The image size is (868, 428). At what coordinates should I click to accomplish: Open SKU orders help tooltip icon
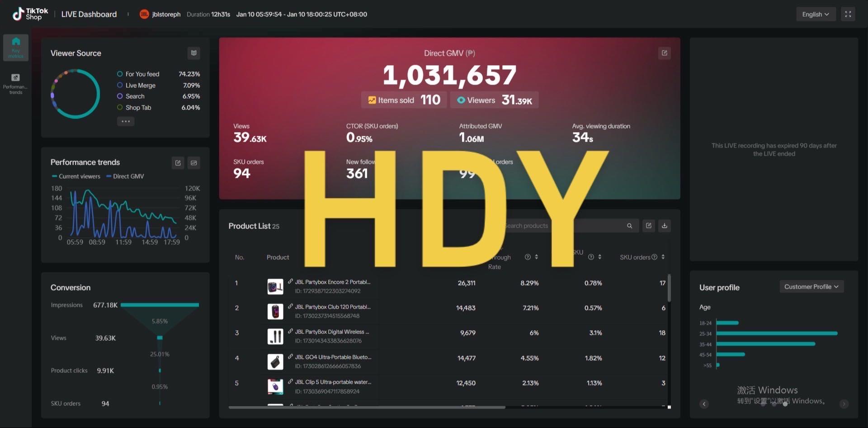pyautogui.click(x=654, y=257)
